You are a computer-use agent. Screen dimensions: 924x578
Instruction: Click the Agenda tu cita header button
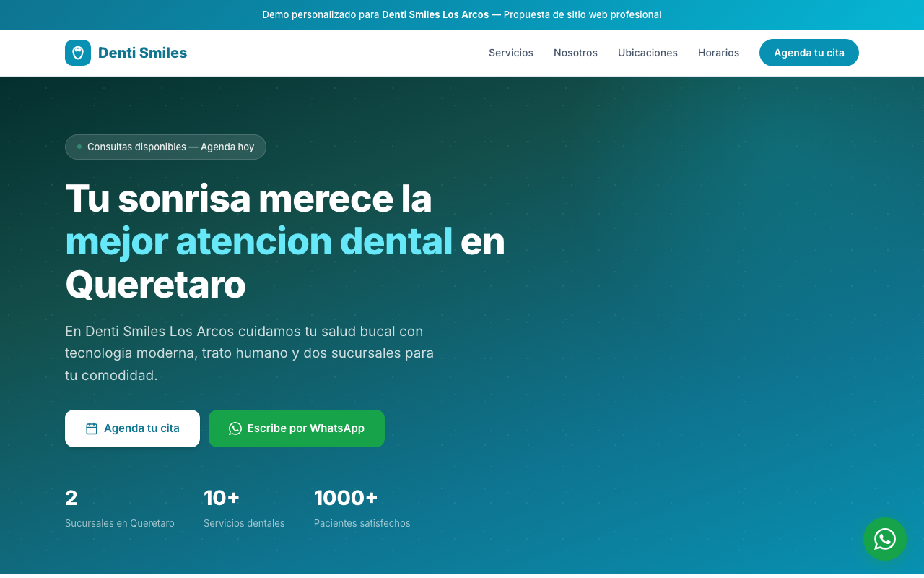tap(808, 53)
